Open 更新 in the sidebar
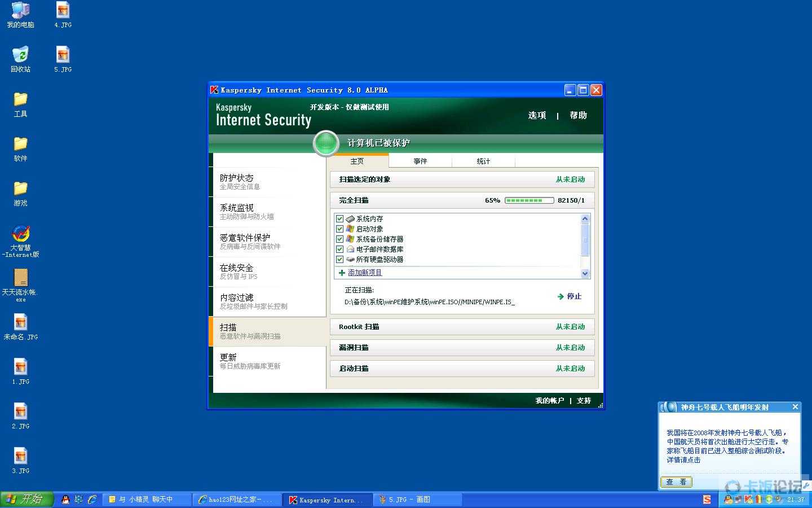 coord(267,361)
